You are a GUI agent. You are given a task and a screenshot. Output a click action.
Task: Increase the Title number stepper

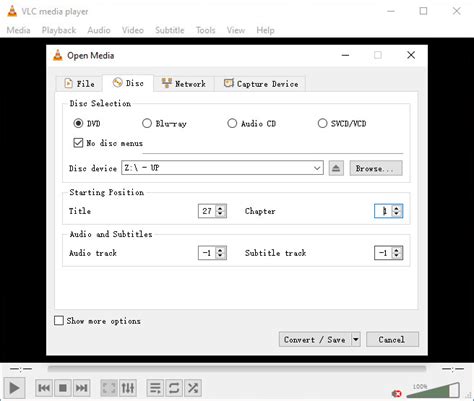tap(220, 208)
